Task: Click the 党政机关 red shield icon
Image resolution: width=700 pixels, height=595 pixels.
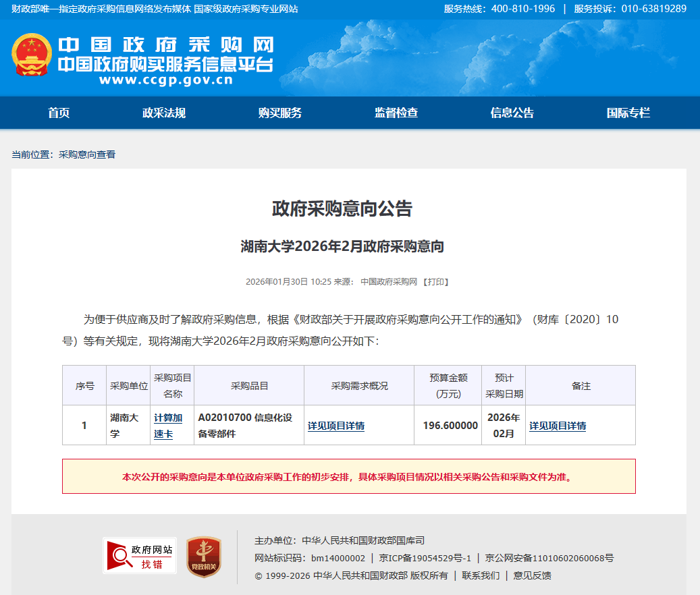Action: coord(204,557)
